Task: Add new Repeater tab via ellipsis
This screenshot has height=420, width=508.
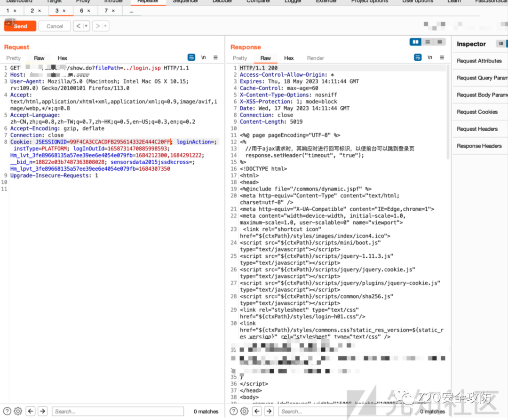Action: tap(131, 11)
